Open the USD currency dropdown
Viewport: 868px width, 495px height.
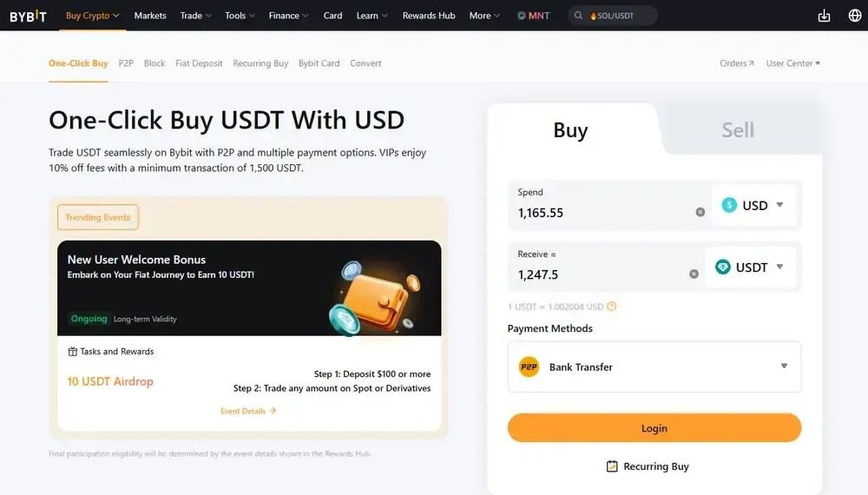click(x=753, y=206)
